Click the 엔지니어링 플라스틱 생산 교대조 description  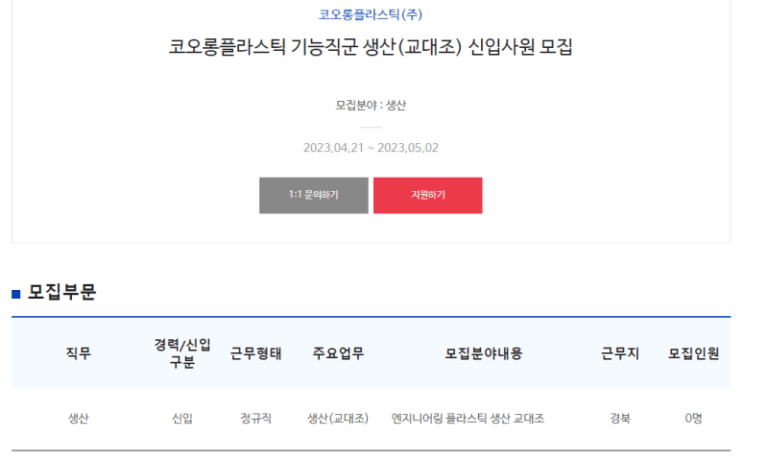[468, 419]
